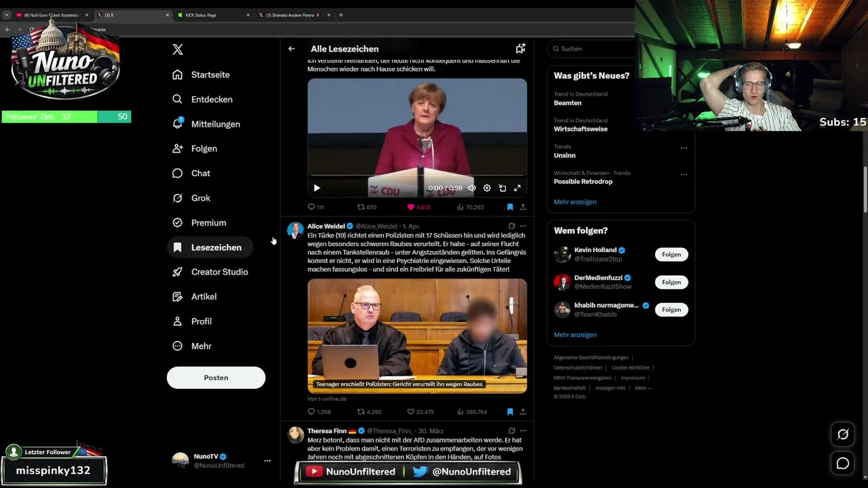The image size is (868, 488).
Task: Reply to the Merkel video post (111)
Action: (x=316, y=207)
